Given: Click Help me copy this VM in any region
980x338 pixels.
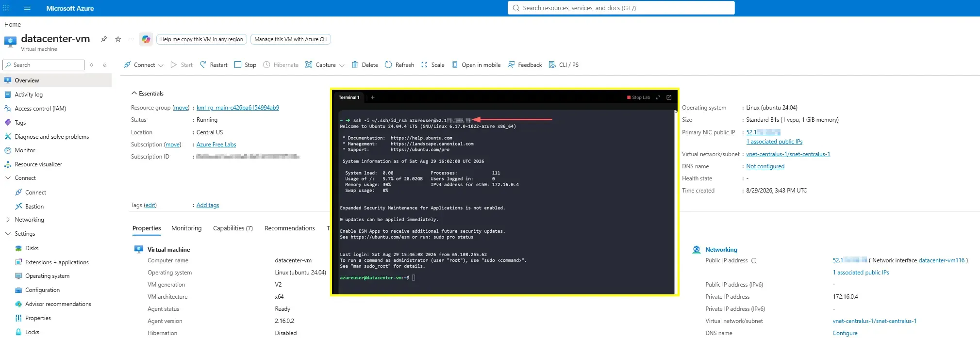Looking at the screenshot, I should coord(201,39).
